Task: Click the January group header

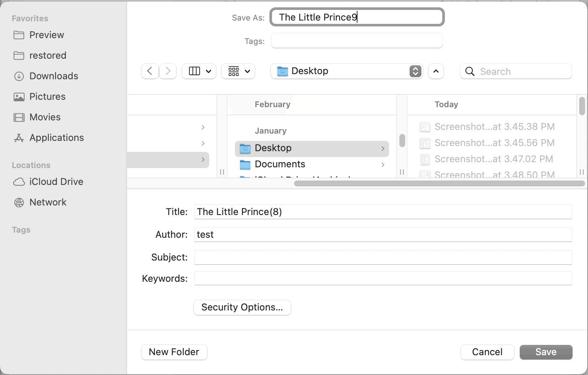Action: 271,131
